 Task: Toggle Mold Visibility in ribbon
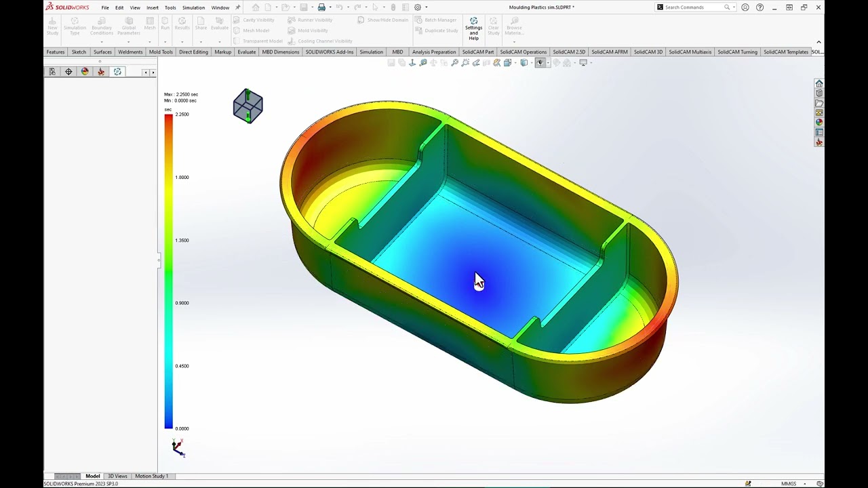(309, 30)
